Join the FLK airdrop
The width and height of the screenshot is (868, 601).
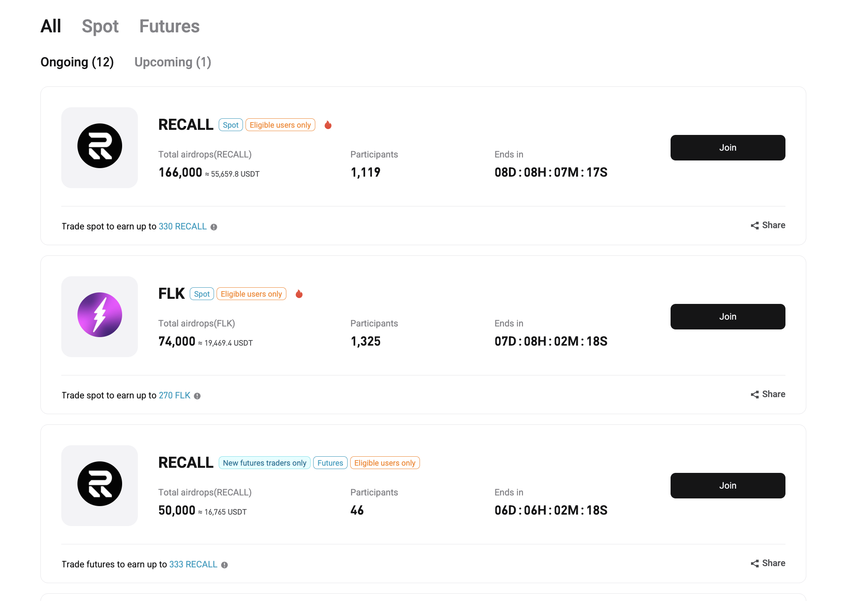click(728, 317)
